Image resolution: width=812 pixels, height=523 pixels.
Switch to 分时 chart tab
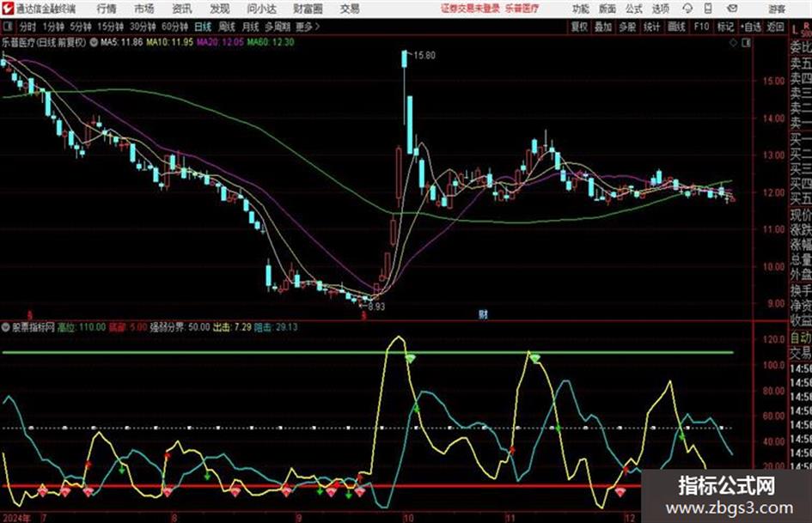(28, 27)
